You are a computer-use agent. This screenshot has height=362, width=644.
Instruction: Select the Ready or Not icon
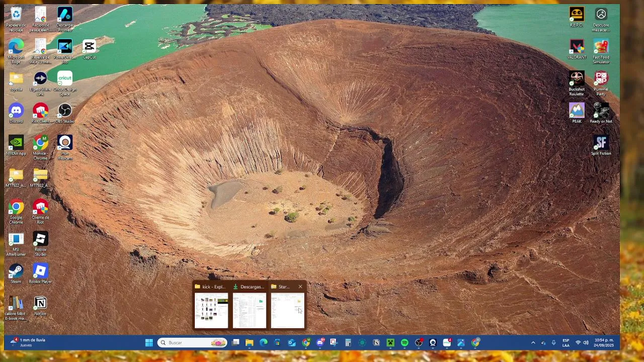point(601,114)
